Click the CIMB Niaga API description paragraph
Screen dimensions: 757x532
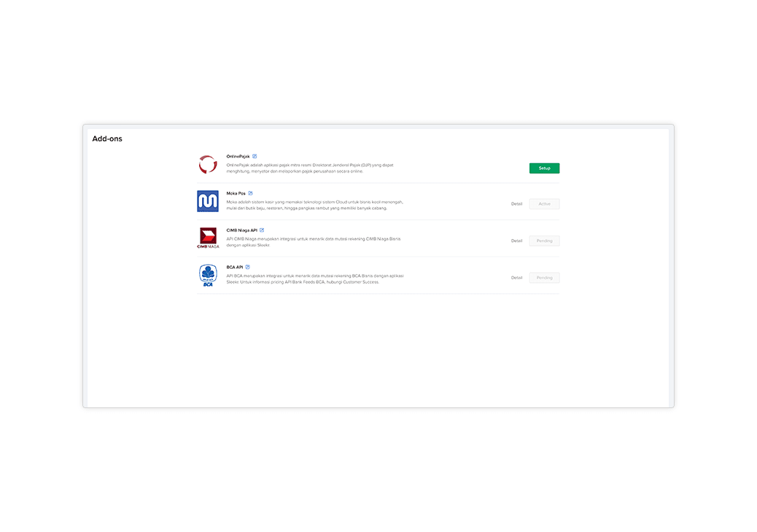[x=314, y=242]
